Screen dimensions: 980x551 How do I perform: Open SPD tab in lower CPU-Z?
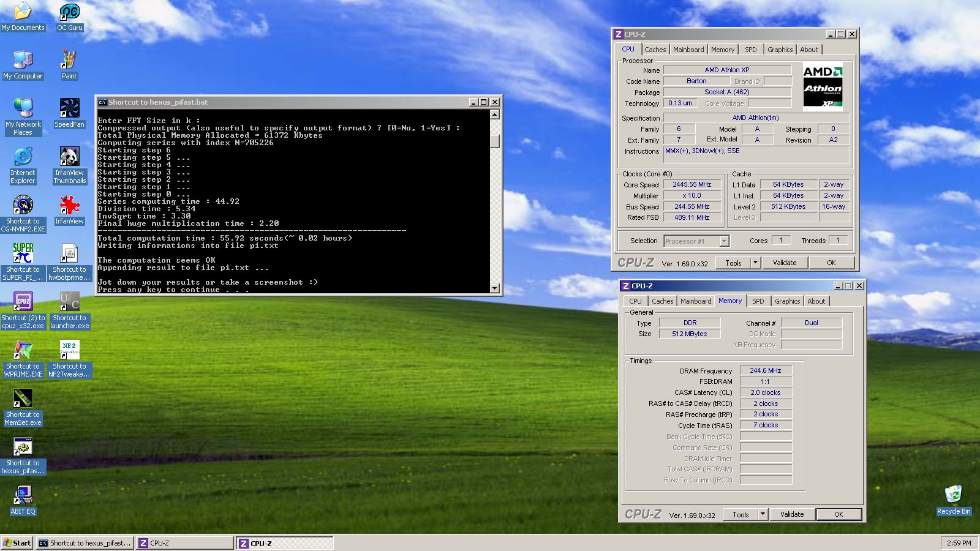tap(758, 301)
